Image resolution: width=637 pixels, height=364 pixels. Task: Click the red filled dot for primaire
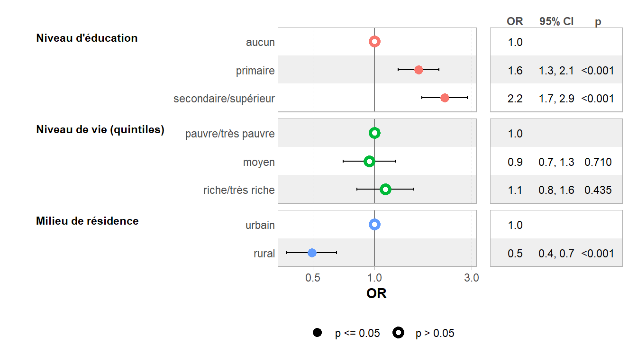419,70
